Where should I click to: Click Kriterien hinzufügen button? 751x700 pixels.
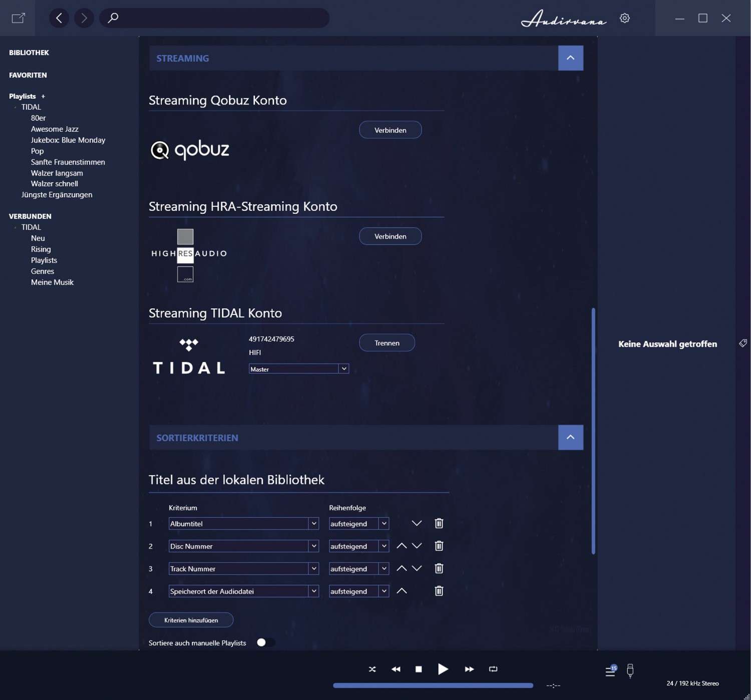(191, 620)
